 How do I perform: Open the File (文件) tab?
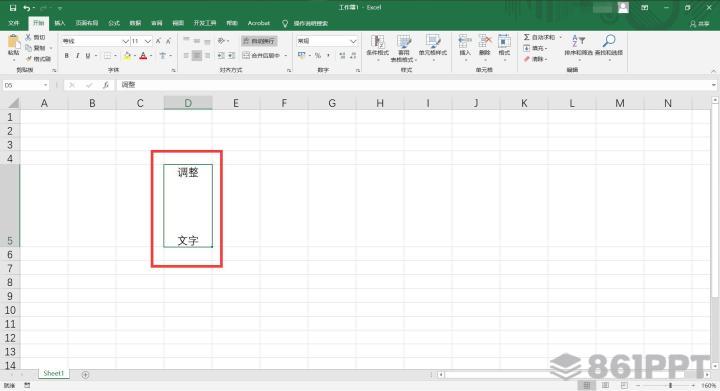(x=14, y=23)
